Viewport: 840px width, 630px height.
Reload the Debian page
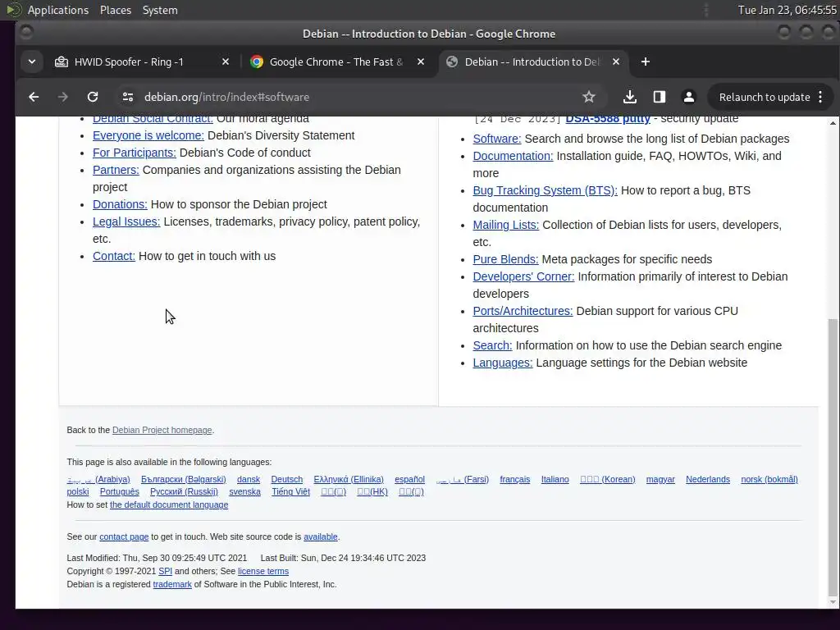tap(93, 97)
